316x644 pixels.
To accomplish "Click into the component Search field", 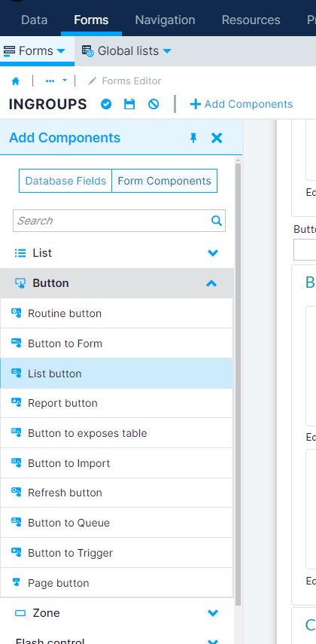I will (112, 221).
